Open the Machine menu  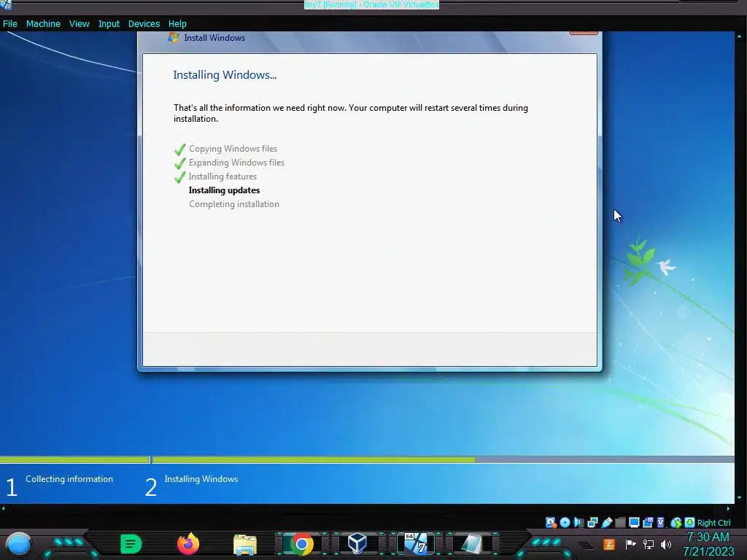(x=43, y=24)
